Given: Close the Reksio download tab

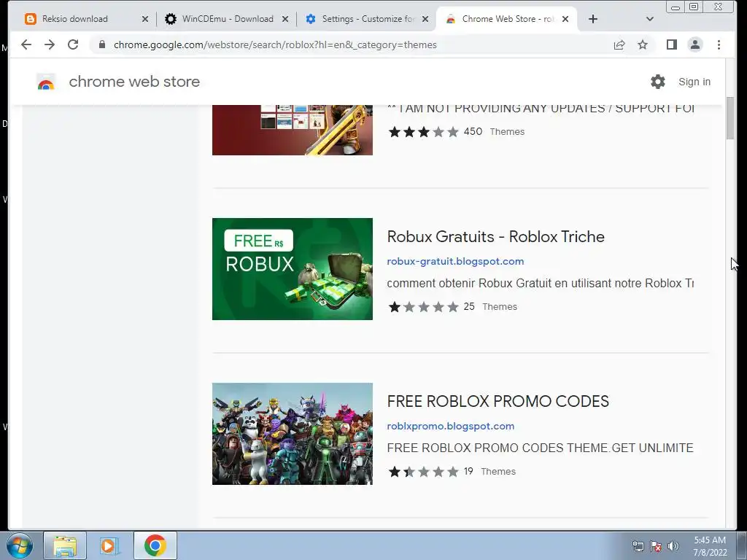Looking at the screenshot, I should [x=145, y=19].
